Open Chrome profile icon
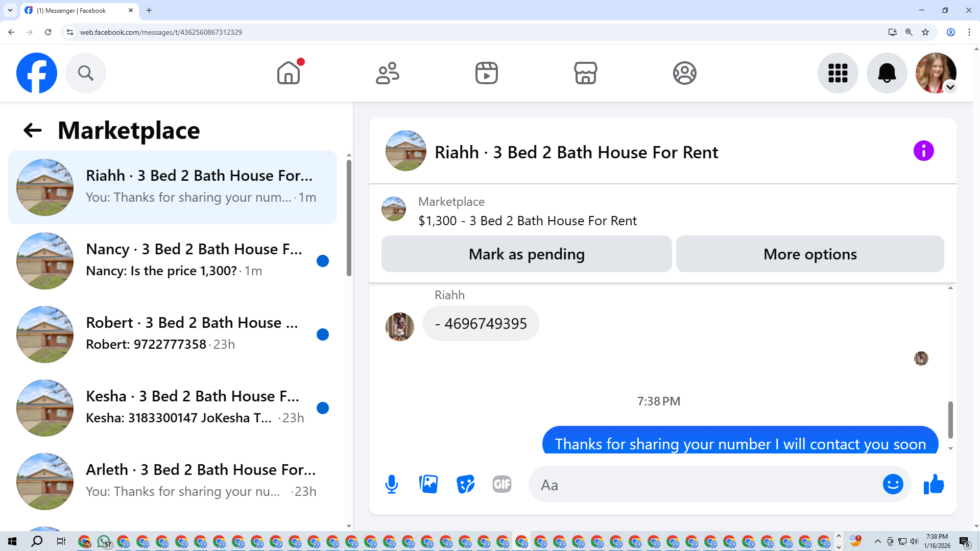980x551 pixels. tap(951, 32)
